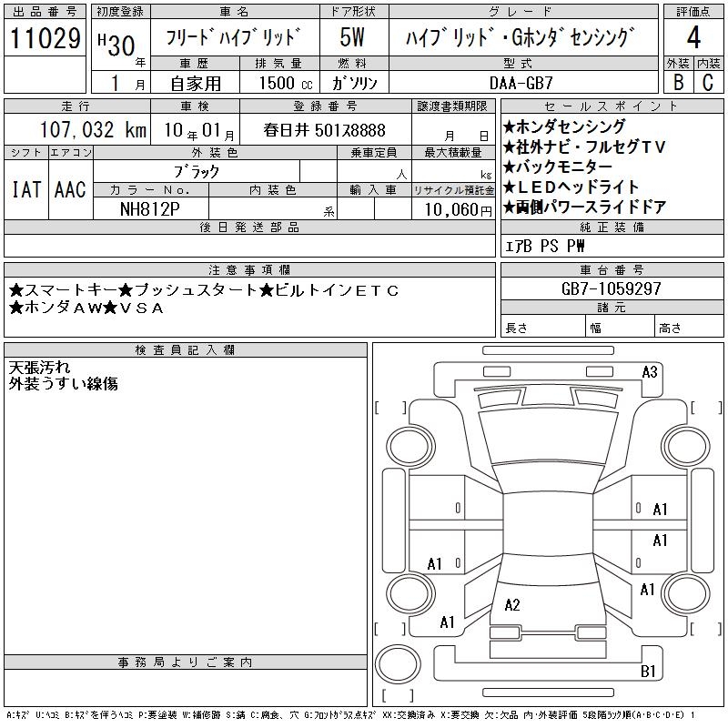Click the overall evaluation score 4
Image resolution: width=728 pixels, height=728 pixels.
coord(693,39)
